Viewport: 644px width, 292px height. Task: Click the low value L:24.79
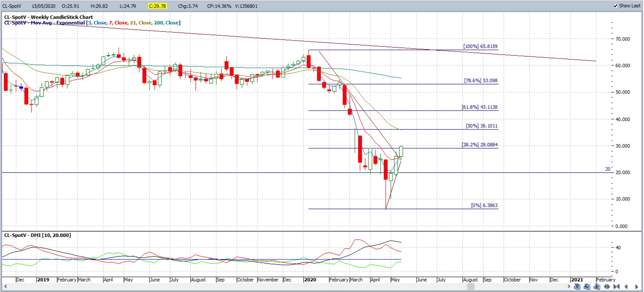(128, 6)
